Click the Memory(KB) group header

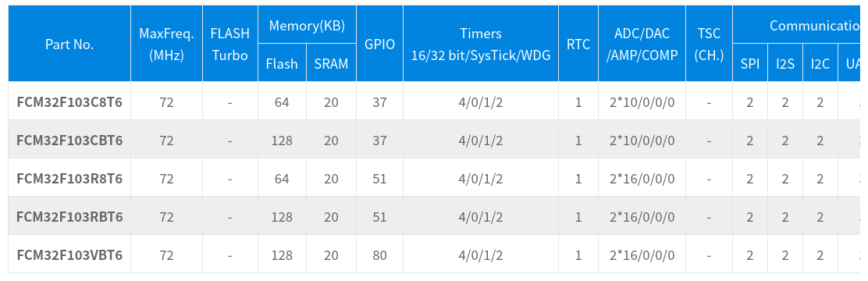click(x=308, y=25)
